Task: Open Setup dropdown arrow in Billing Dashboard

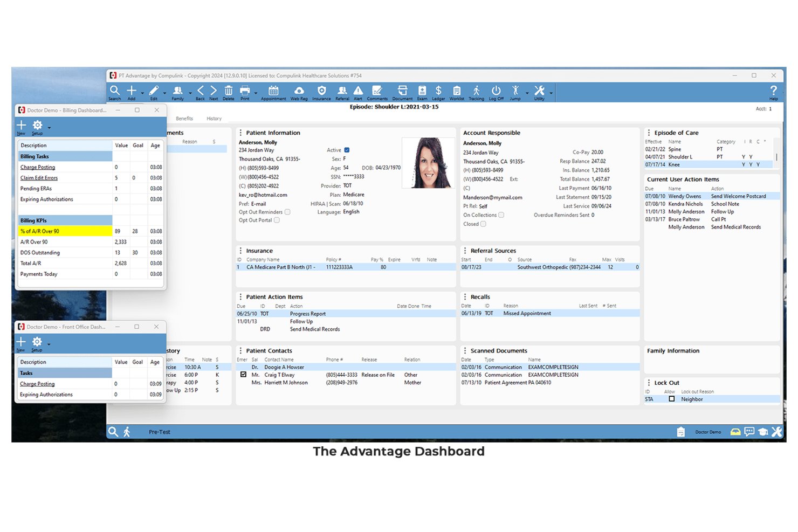Action: (49, 128)
